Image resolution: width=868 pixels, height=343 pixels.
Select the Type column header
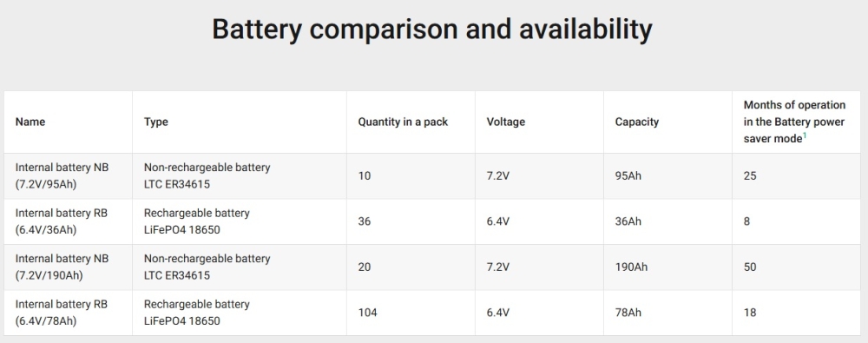click(156, 122)
